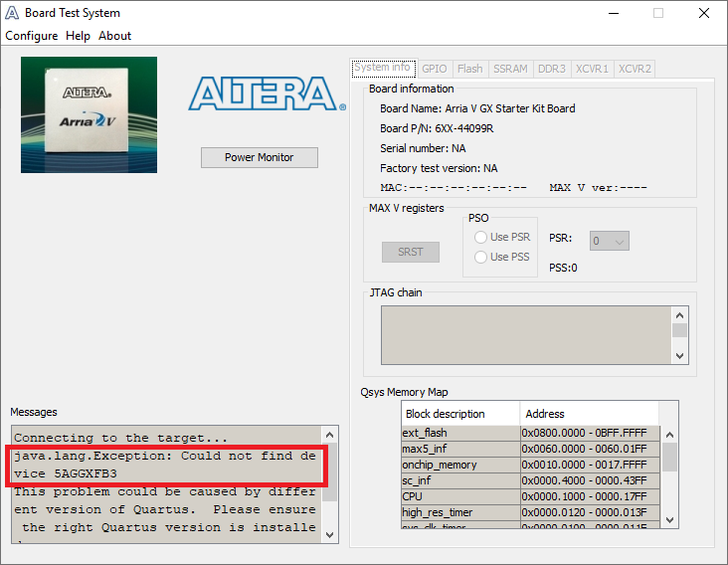Click address 0x0000.0120 - 0000.013F

[x=590, y=512]
